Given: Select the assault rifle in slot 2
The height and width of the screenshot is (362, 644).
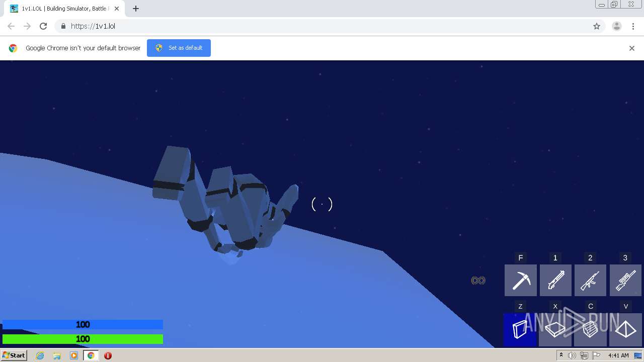Looking at the screenshot, I should click(x=590, y=280).
